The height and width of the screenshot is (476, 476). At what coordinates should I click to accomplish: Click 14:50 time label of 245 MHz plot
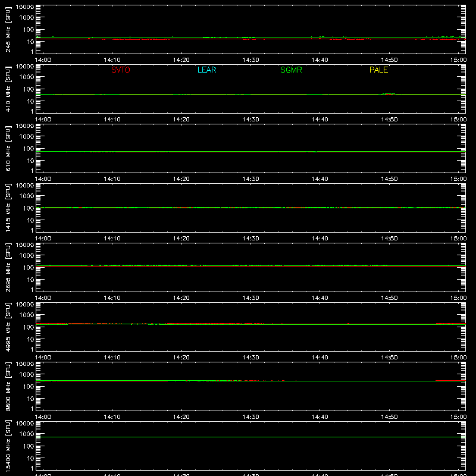[x=389, y=60]
